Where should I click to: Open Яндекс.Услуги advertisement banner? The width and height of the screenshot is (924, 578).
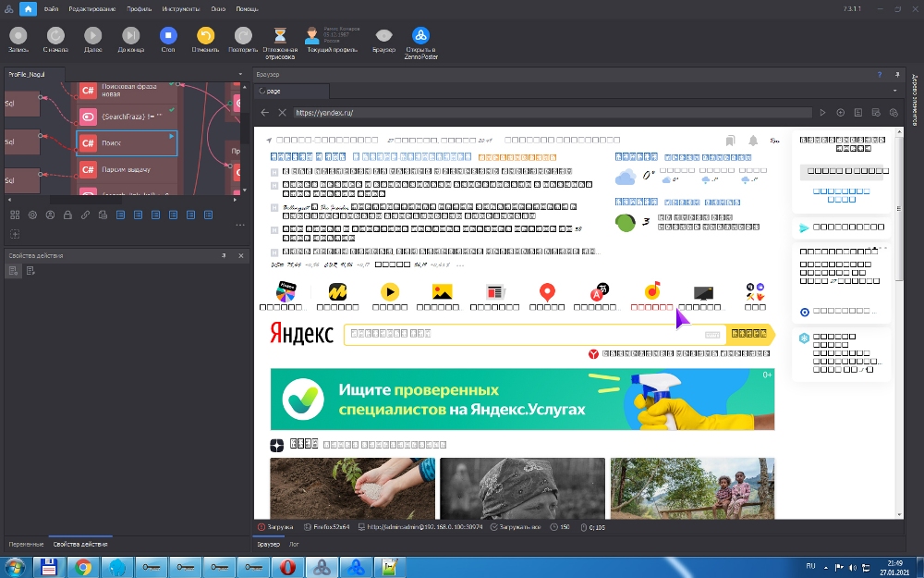click(522, 400)
